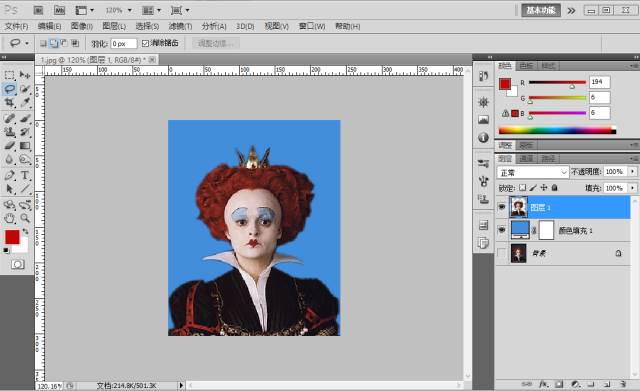
Task: Open the fill 填充 slider arrow
Action: click(633, 188)
